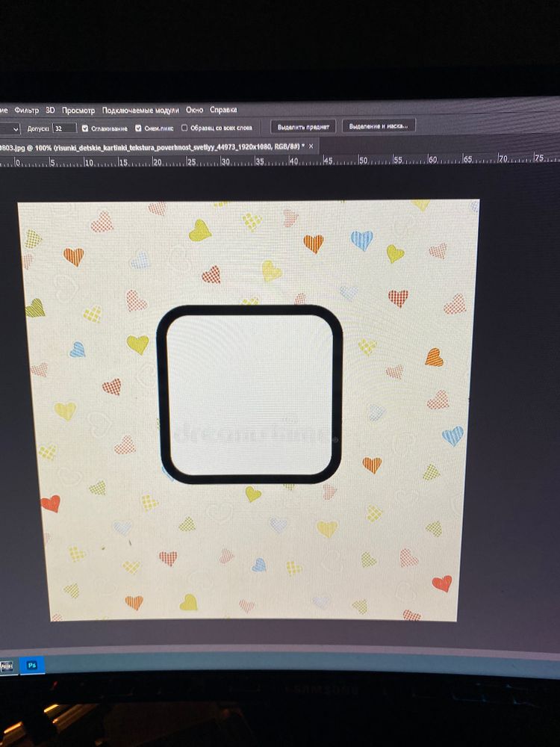Click the Допуск value field

(x=64, y=128)
